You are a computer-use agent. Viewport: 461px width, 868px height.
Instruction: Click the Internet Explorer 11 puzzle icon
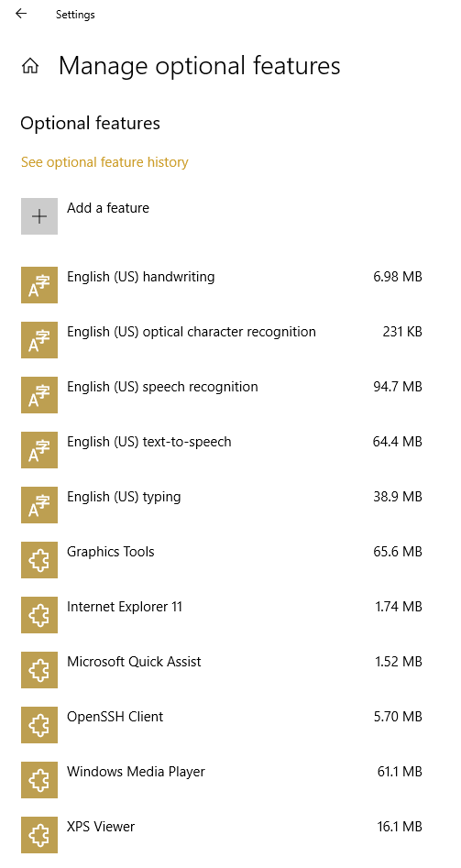(39, 615)
